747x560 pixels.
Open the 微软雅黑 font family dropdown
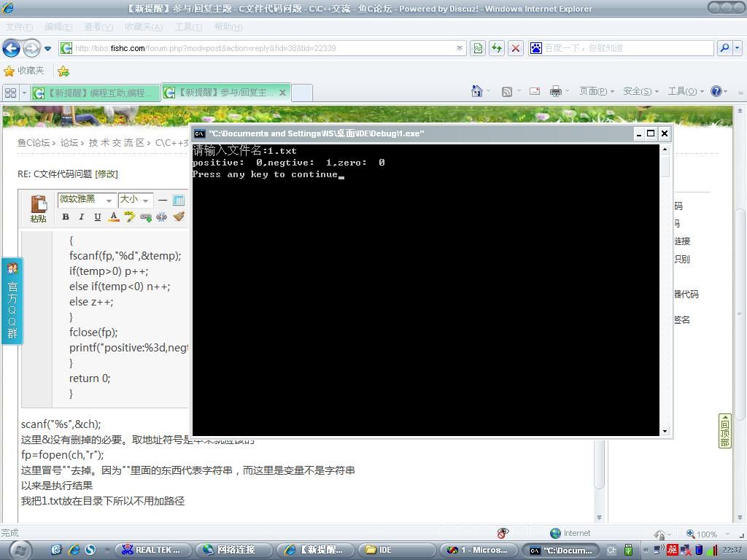coord(86,200)
